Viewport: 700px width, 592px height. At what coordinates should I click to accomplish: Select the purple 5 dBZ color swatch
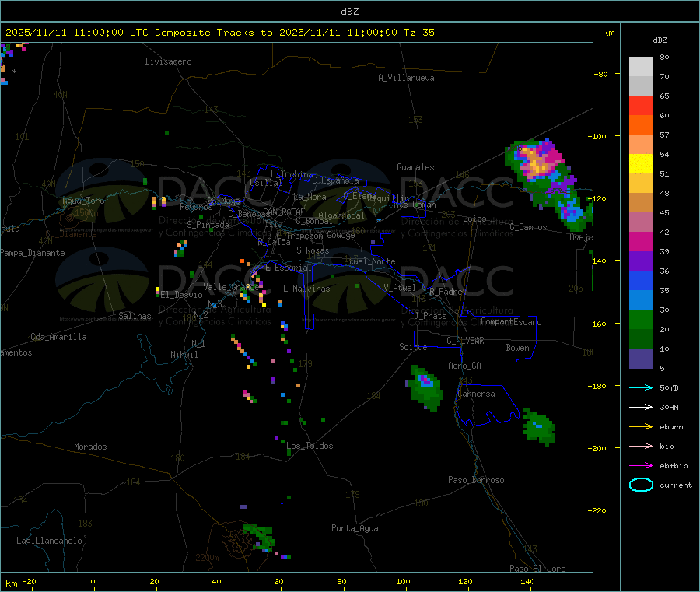(641, 359)
